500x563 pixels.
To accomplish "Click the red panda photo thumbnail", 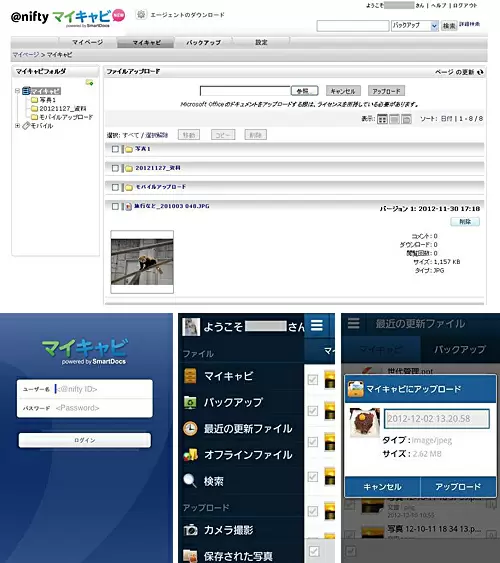I will (142, 262).
